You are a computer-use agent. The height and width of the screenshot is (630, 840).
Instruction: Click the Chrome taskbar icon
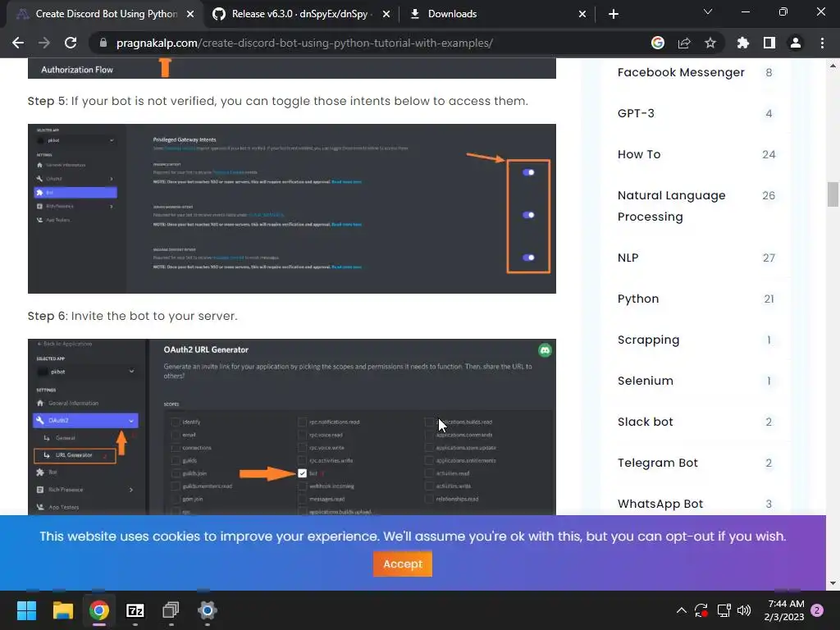click(x=99, y=610)
